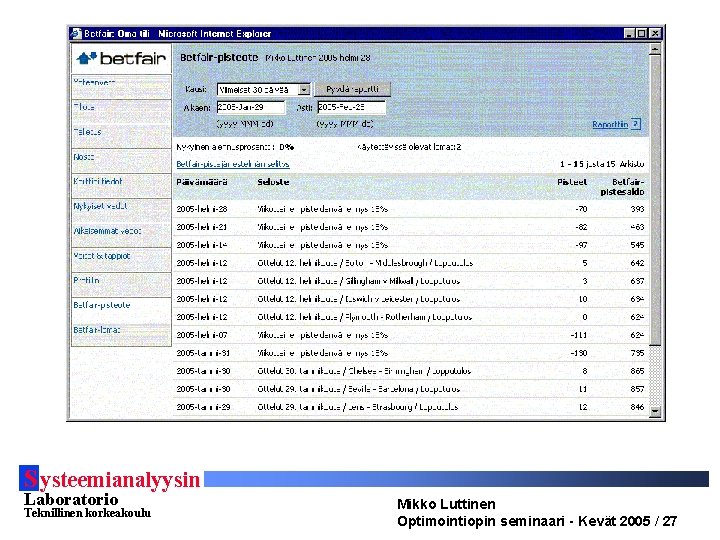Click the Betfair-pistesaldo column header
This screenshot has height=540, width=720.
[x=622, y=187]
